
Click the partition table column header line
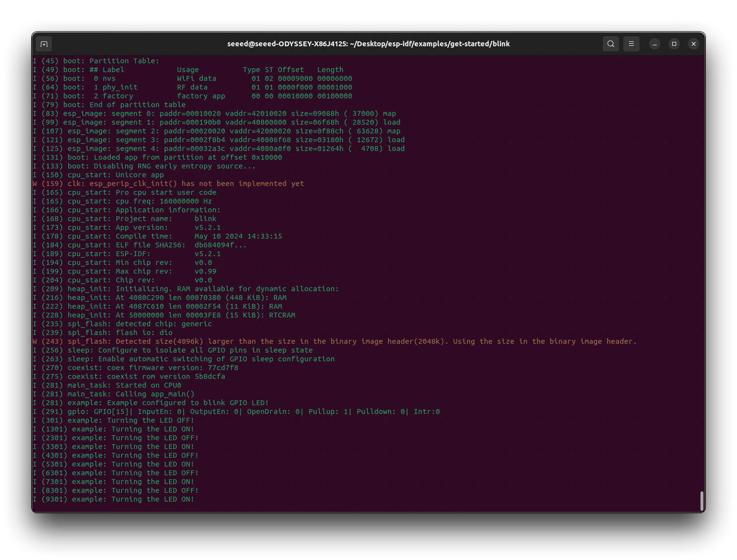click(188, 70)
